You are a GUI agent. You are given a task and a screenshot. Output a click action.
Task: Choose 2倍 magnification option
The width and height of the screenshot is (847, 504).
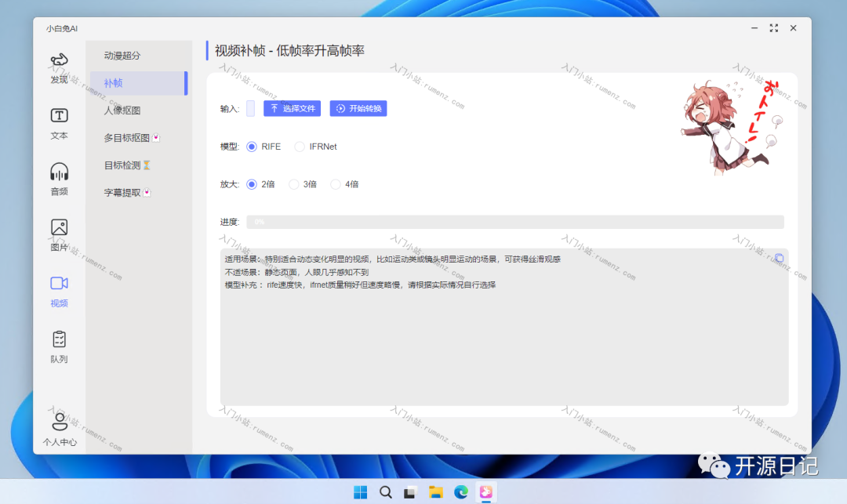252,184
